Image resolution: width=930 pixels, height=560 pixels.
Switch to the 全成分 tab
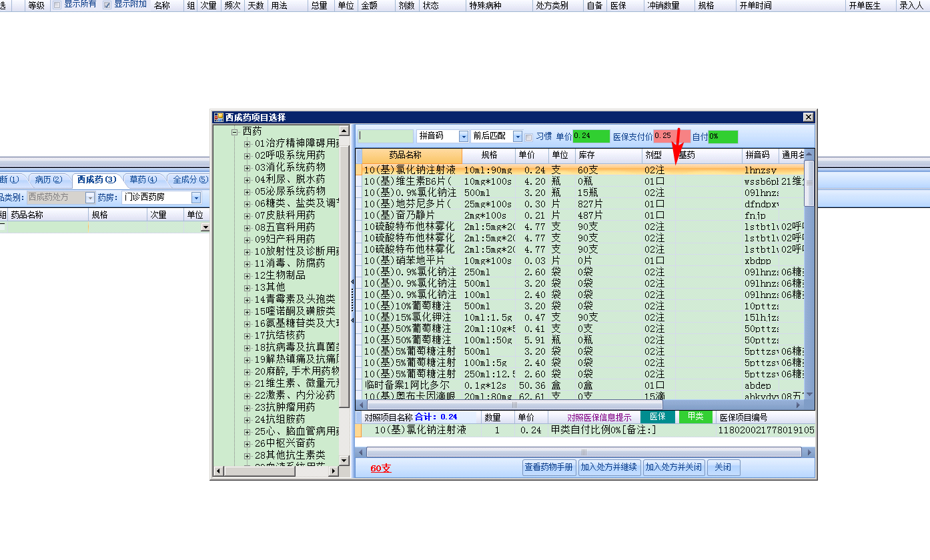tap(190, 179)
